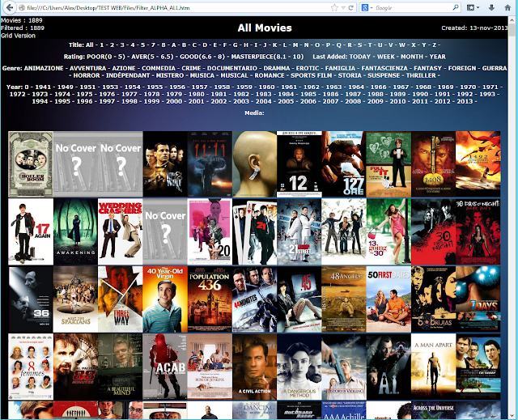Viewport: 518px width, 420px height.
Task: Open the 40 Year-Old Virgin poster
Action: 165,299
